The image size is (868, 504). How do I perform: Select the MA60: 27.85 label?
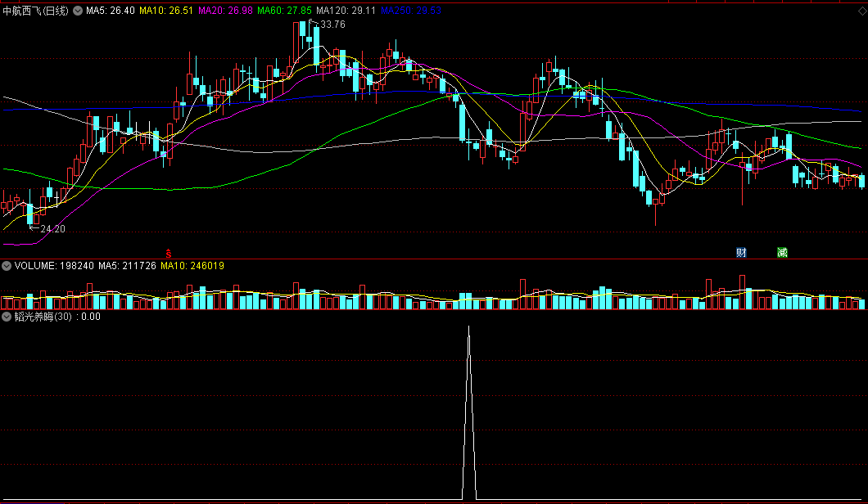284,11
